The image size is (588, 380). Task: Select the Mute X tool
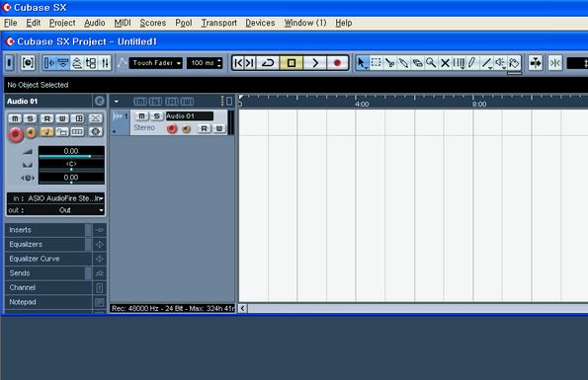(x=445, y=63)
